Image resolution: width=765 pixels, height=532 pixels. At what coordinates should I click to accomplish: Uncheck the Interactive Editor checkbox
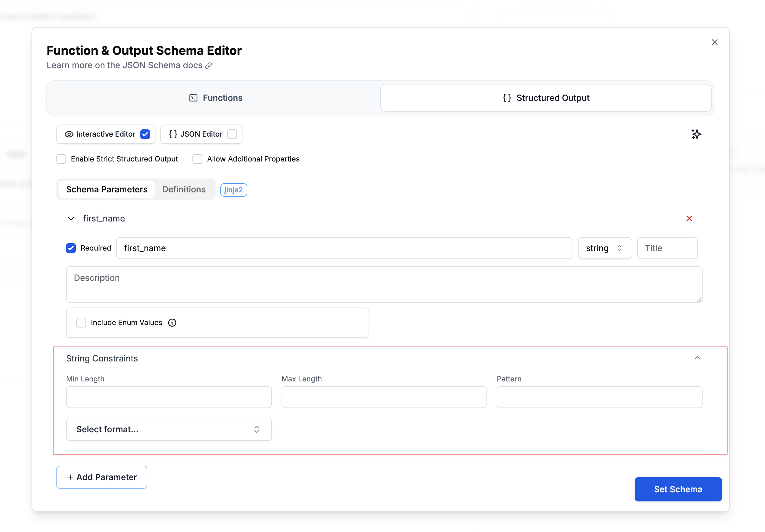(x=145, y=134)
